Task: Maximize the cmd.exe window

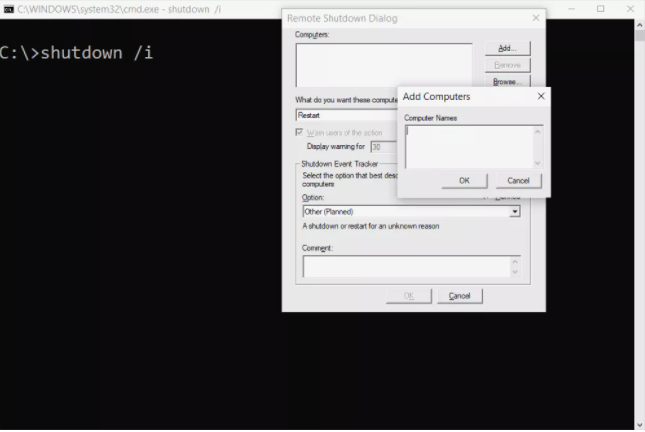Action: pyautogui.click(x=601, y=9)
